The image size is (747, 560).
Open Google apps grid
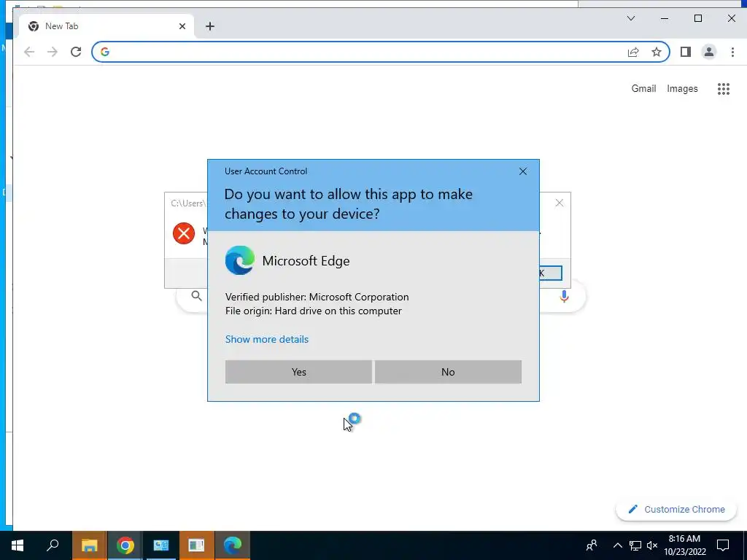723,88
